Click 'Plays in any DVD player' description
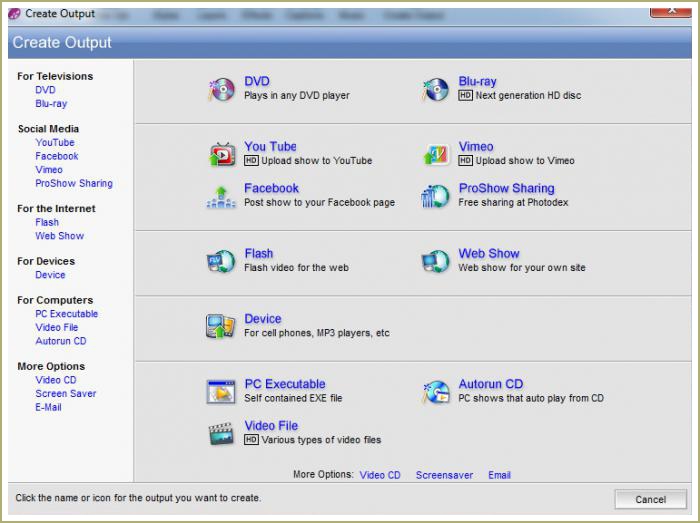The width and height of the screenshot is (700, 523). 297,95
